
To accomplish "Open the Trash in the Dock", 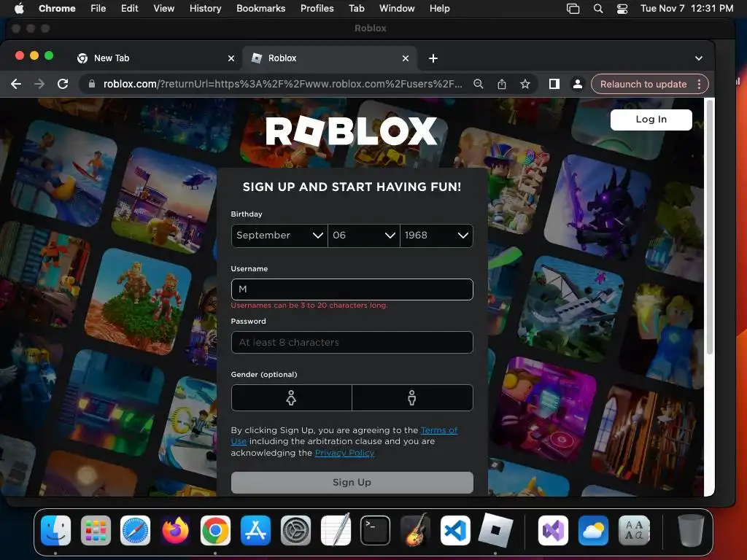I will tap(691, 531).
